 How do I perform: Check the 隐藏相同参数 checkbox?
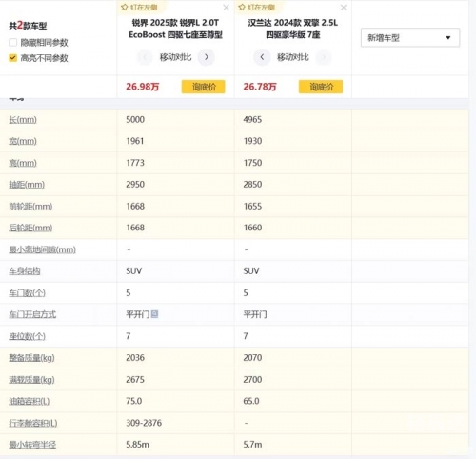coord(12,42)
